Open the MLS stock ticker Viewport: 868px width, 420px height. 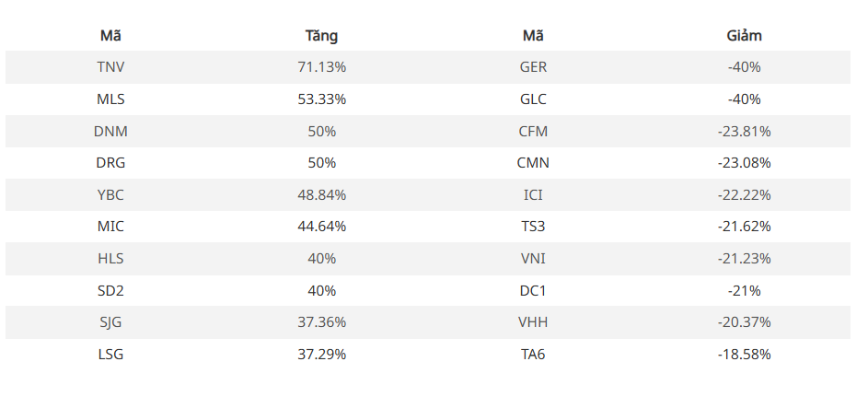[110, 99]
